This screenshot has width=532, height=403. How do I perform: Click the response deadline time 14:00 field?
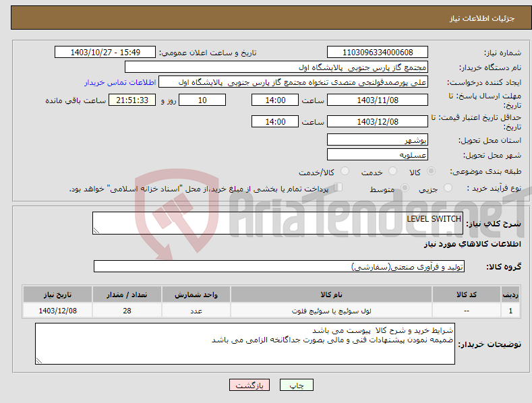click(275, 100)
